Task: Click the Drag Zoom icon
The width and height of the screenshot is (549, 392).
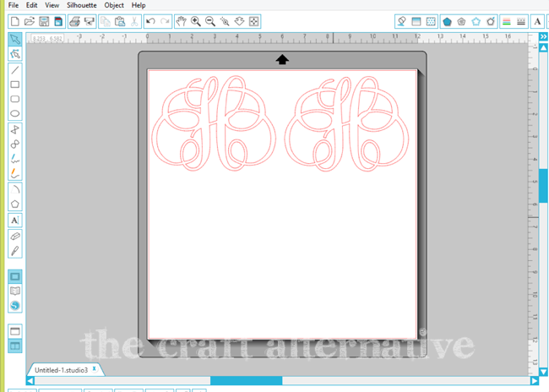Action: (239, 21)
